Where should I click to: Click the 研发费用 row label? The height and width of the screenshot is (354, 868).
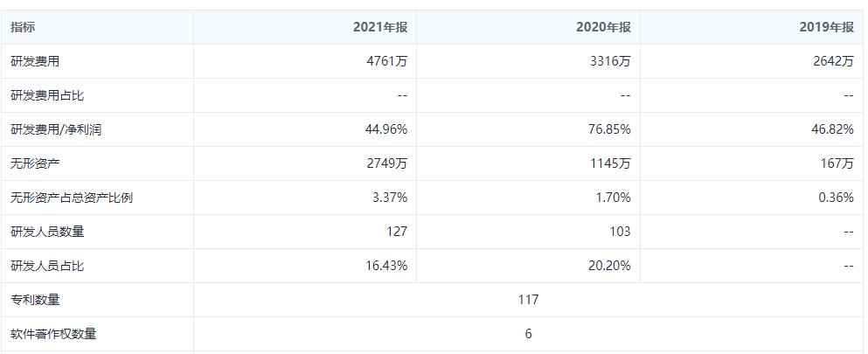[35, 61]
